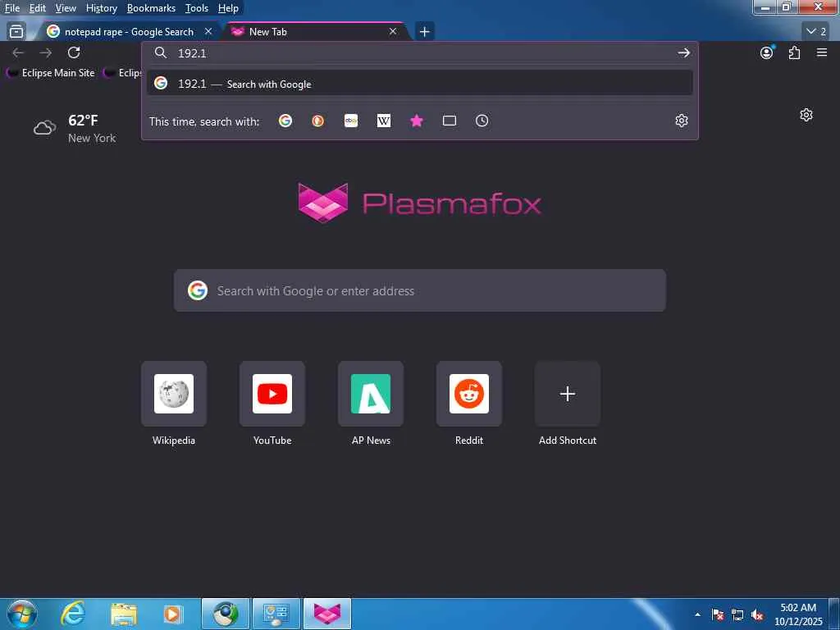Image resolution: width=840 pixels, height=630 pixels.
Task: Open the Extensions puzzle icon
Action: (794, 52)
